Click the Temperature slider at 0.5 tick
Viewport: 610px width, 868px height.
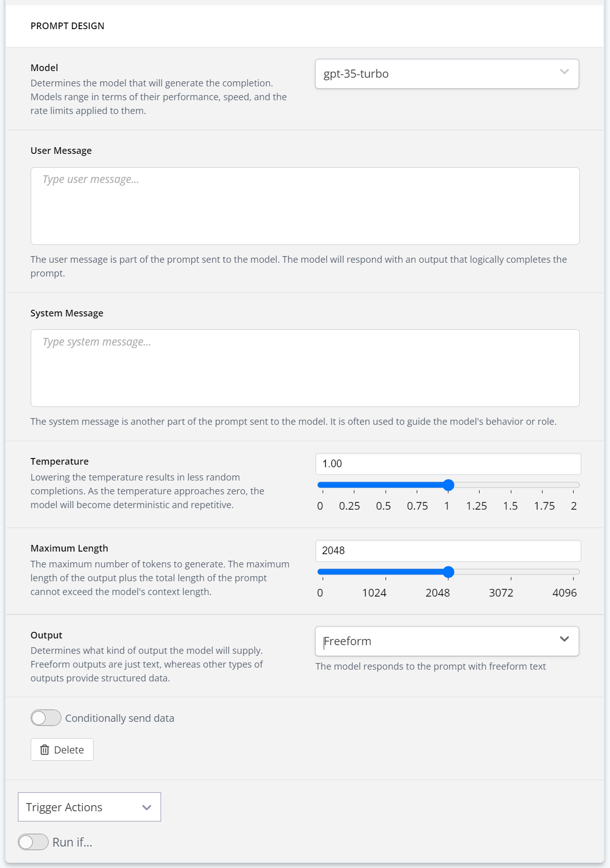coord(386,485)
